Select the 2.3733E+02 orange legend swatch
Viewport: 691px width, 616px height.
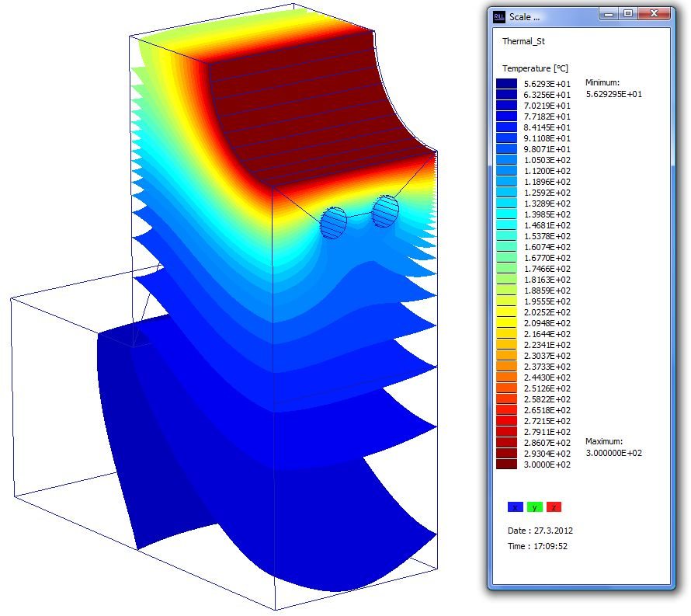point(506,367)
